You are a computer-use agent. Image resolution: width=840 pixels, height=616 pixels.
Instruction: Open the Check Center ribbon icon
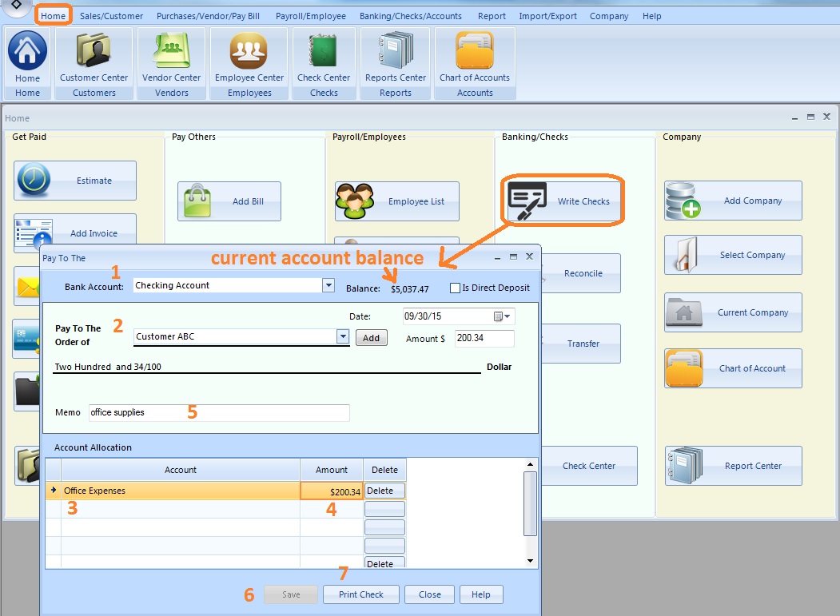[x=324, y=56]
